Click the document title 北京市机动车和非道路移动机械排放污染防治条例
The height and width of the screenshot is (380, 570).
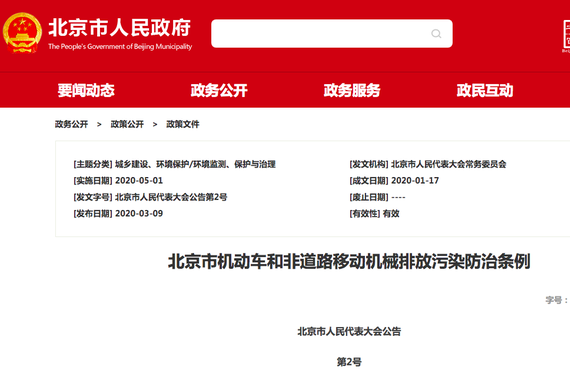(349, 261)
